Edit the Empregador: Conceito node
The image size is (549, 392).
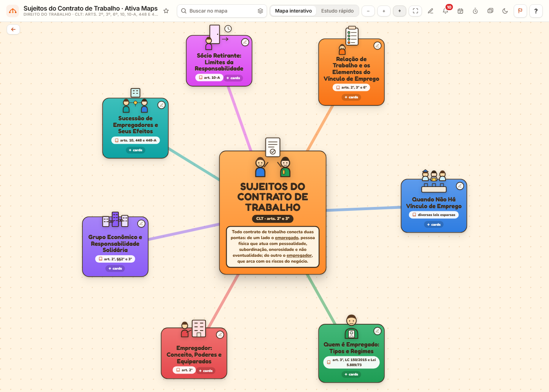220,334
